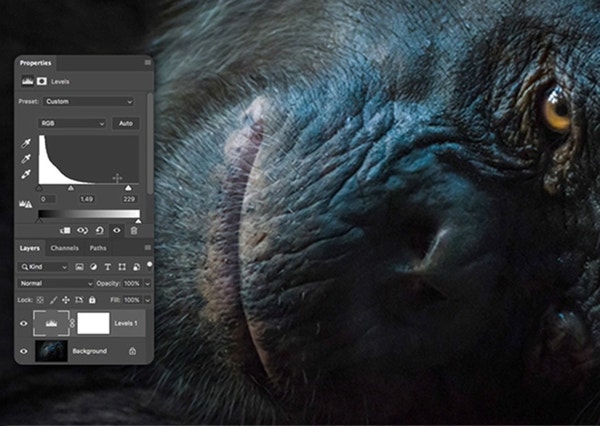Filter layers by adjustment layers

click(93, 267)
